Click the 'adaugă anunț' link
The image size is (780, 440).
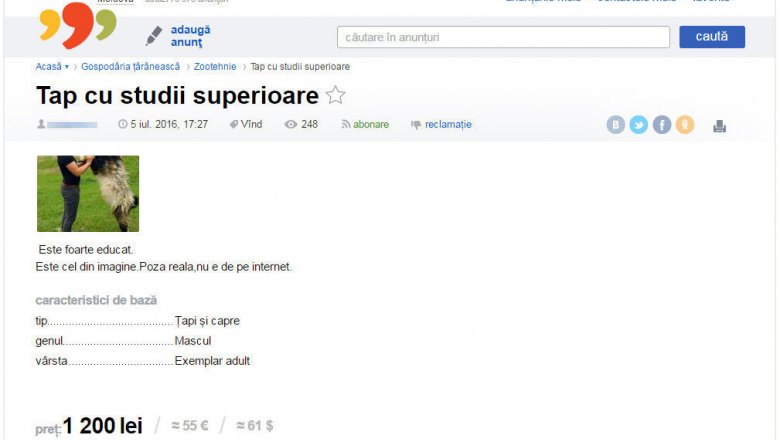click(x=191, y=36)
